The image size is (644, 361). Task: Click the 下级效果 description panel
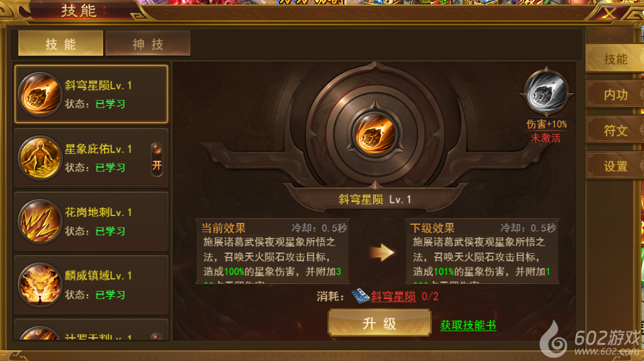[x=482, y=251]
